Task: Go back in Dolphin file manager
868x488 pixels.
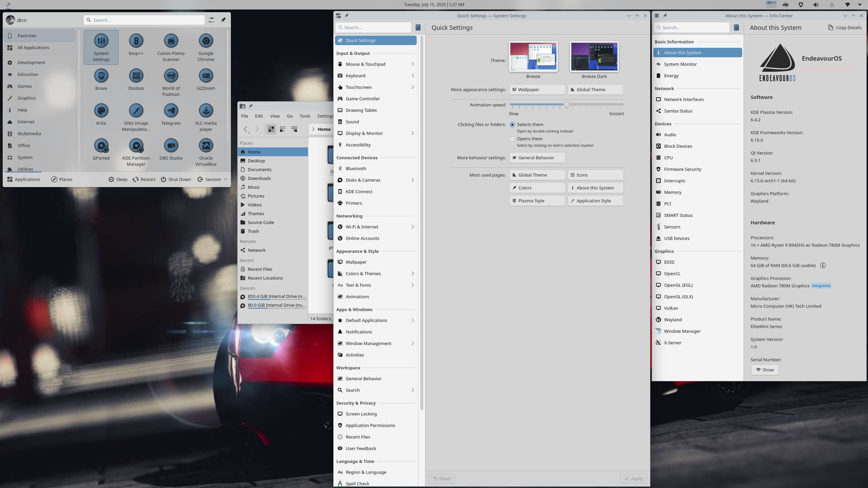Action: tap(245, 129)
